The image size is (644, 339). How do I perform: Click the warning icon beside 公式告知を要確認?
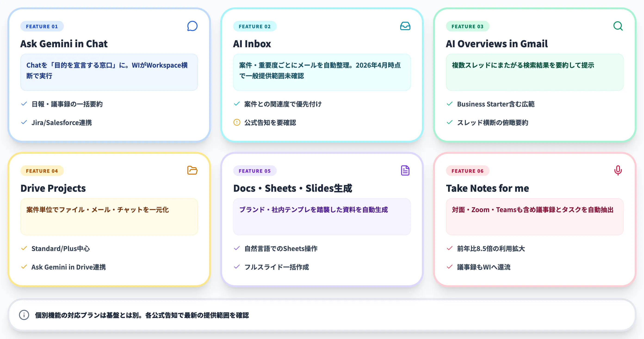tap(237, 122)
